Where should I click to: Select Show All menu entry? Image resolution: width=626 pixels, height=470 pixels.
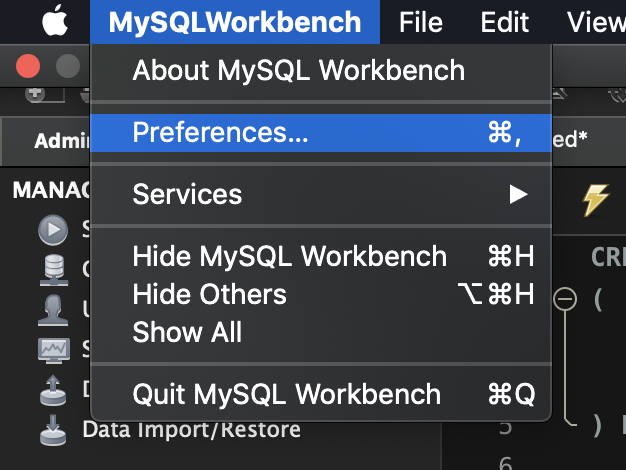[321, 332]
